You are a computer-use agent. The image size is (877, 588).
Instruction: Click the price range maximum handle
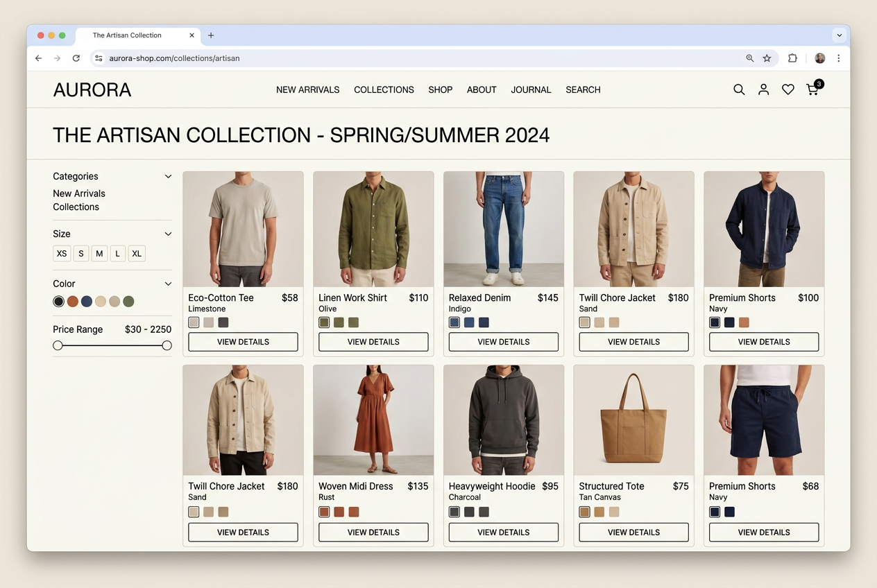coord(167,345)
